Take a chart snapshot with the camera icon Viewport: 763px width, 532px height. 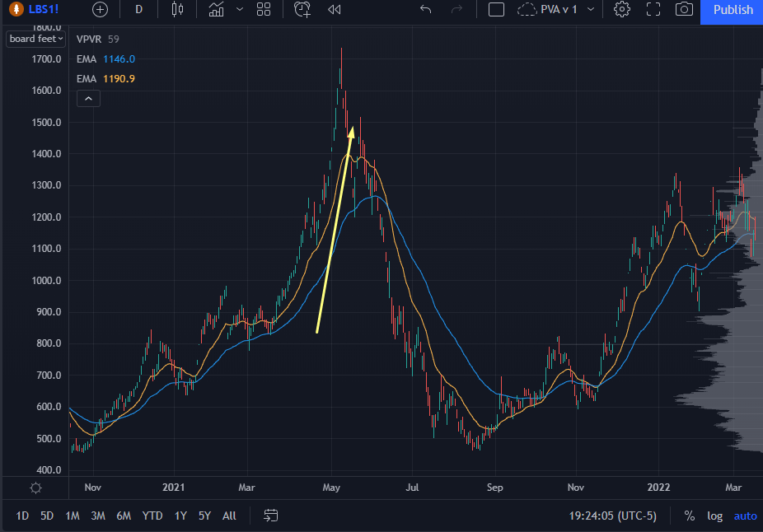pyautogui.click(x=684, y=9)
